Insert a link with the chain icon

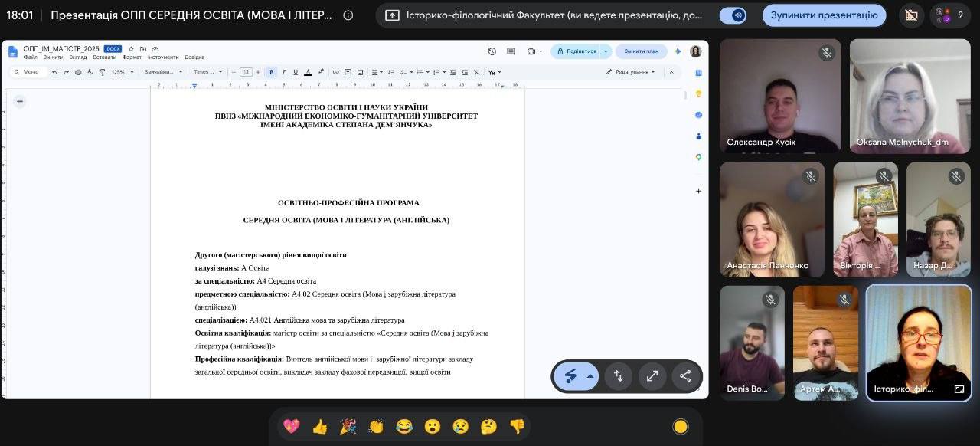tap(335, 72)
